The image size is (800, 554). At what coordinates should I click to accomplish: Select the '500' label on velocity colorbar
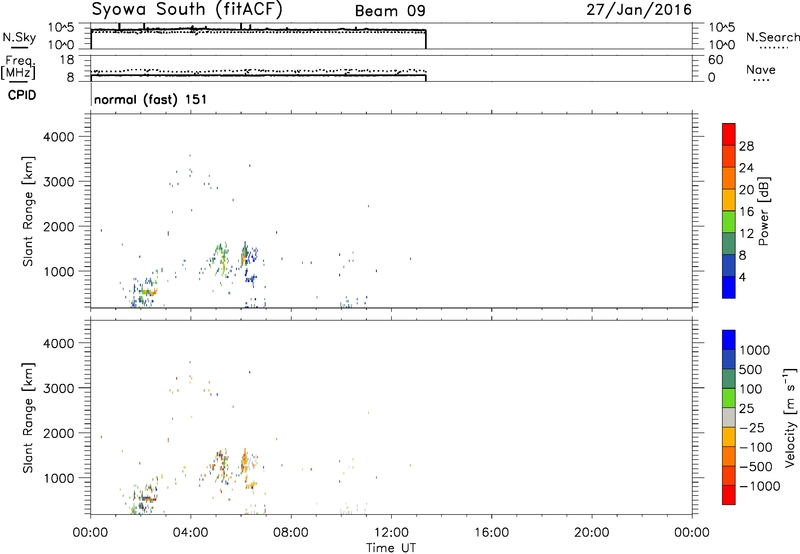coord(751,370)
